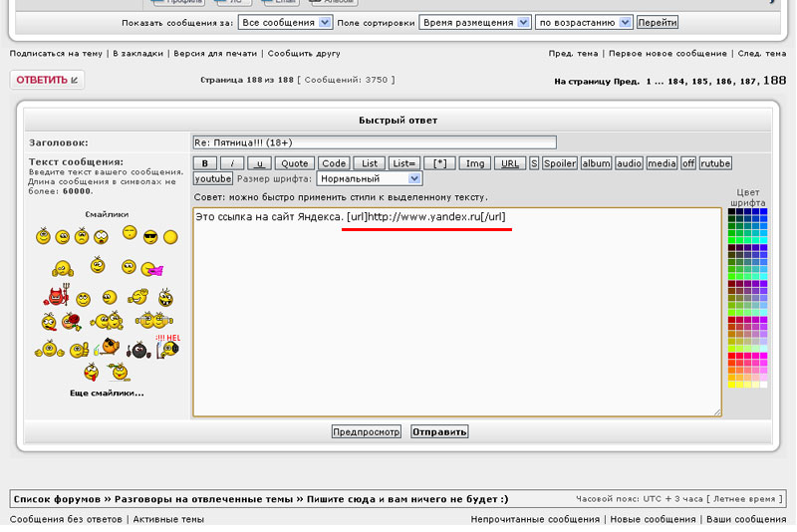Insert the sunglasses smiley
This screenshot has height=532, width=797.
pyautogui.click(x=150, y=236)
